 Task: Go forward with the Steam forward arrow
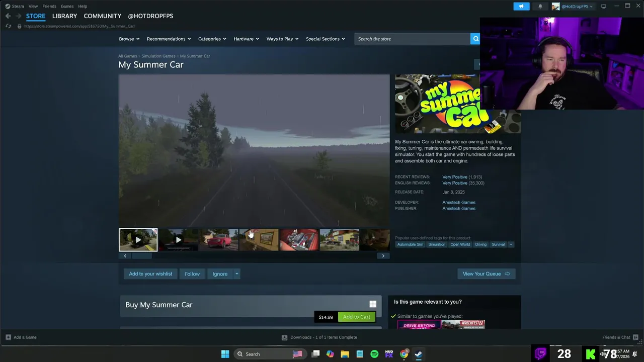(x=19, y=16)
